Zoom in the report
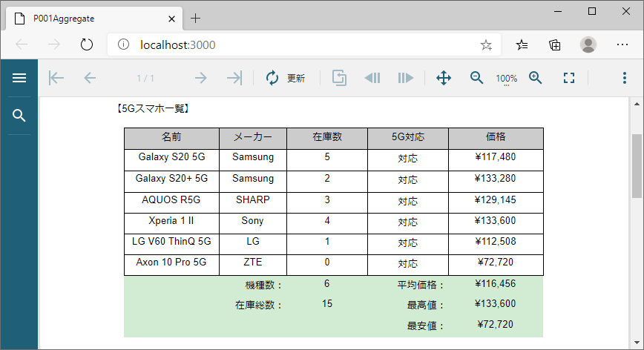The height and width of the screenshot is (350, 644). point(535,78)
